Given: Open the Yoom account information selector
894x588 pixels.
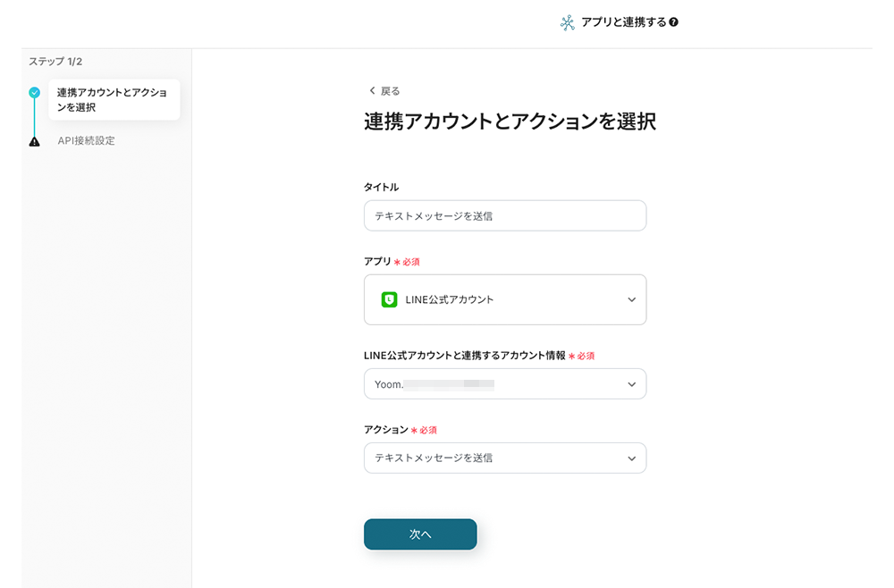Looking at the screenshot, I should [505, 384].
